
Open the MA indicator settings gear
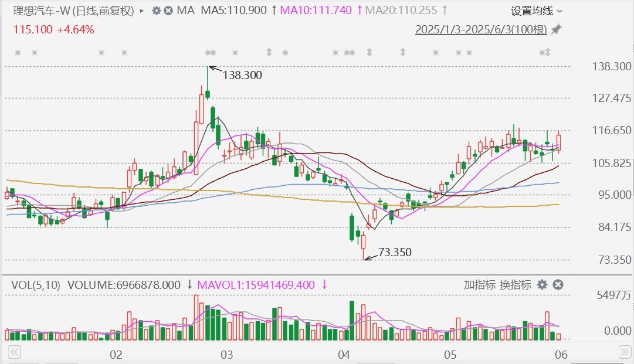(156, 11)
